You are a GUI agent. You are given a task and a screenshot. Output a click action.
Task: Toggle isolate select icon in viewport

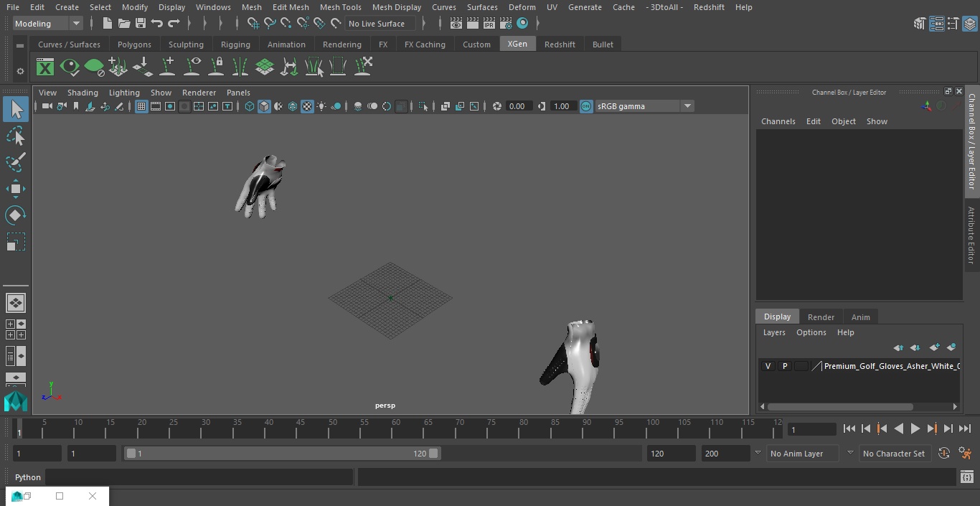423,106
